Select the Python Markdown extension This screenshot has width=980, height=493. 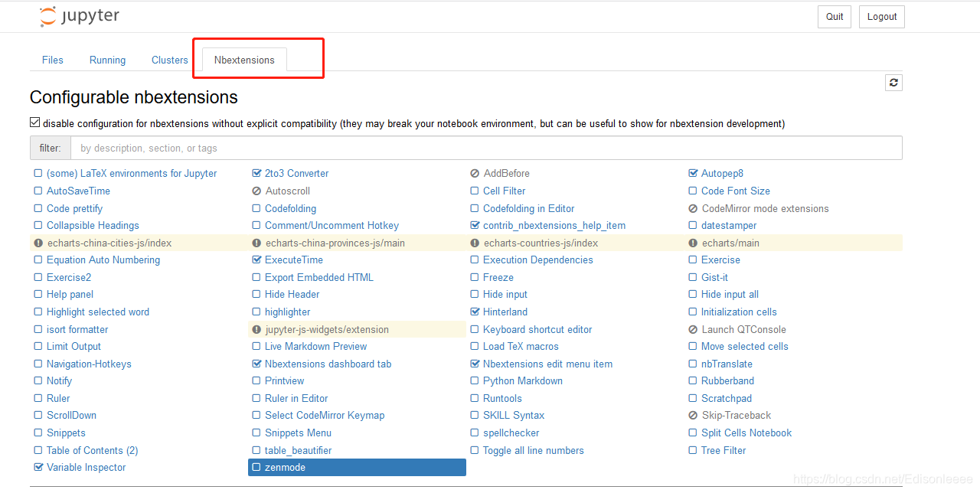tap(523, 381)
